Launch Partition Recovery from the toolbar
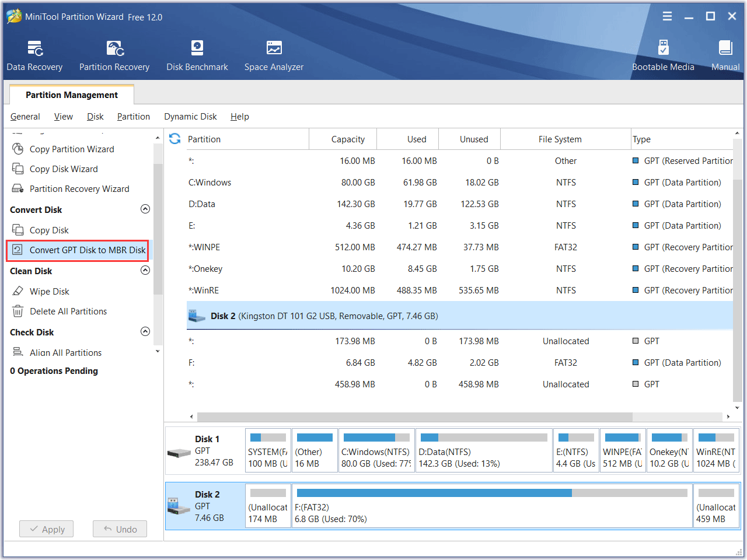The image size is (747, 560). click(114, 56)
